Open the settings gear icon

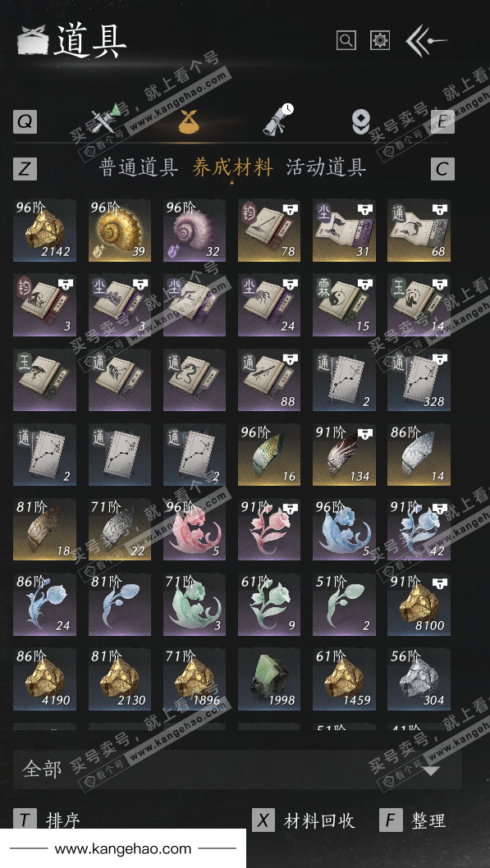pos(380,40)
